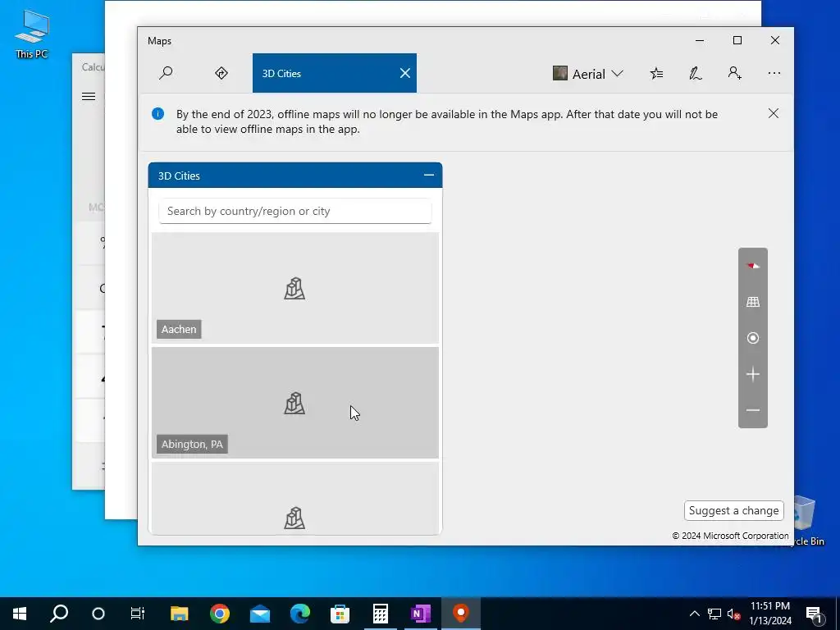Zoom out with the minus icon
This screenshot has width=840, height=630.
click(753, 410)
